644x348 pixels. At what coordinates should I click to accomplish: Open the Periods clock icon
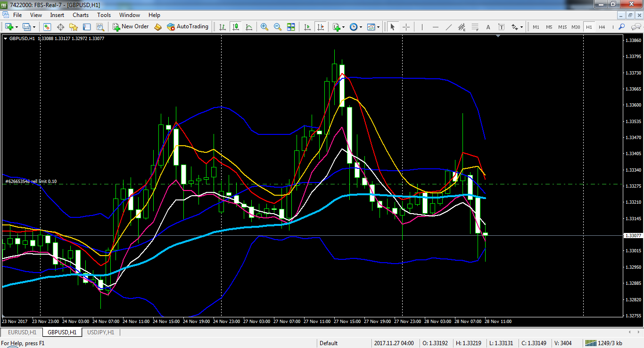pyautogui.click(x=354, y=27)
